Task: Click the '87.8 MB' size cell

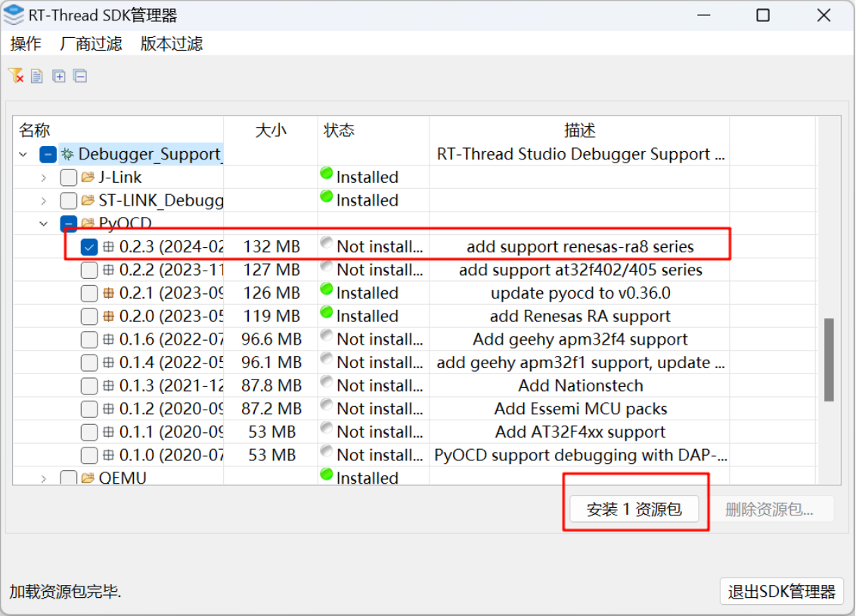Action: point(271,385)
